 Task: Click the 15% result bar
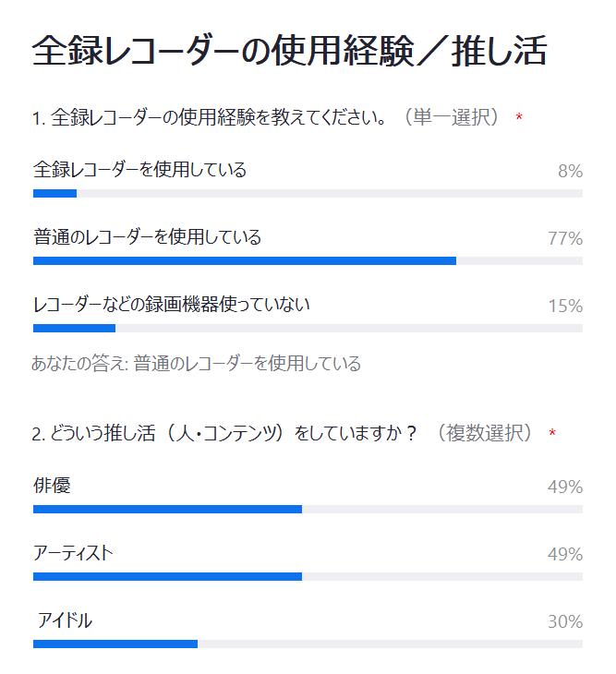[308, 329]
